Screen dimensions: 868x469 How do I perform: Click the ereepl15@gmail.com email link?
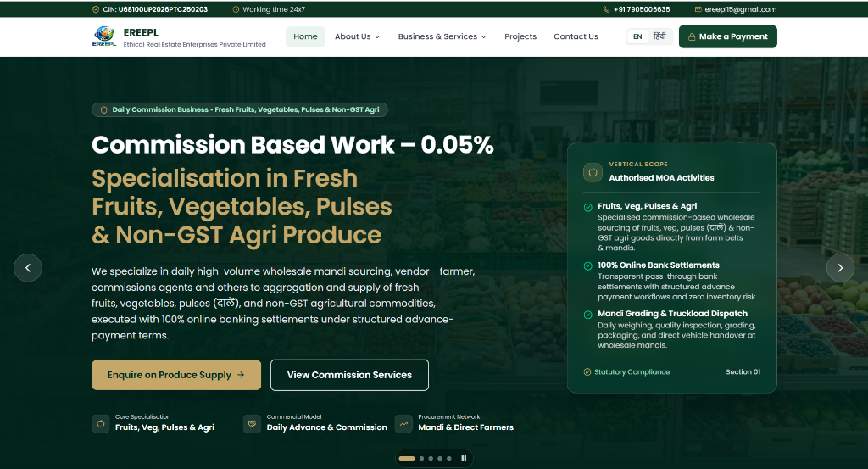pos(740,9)
